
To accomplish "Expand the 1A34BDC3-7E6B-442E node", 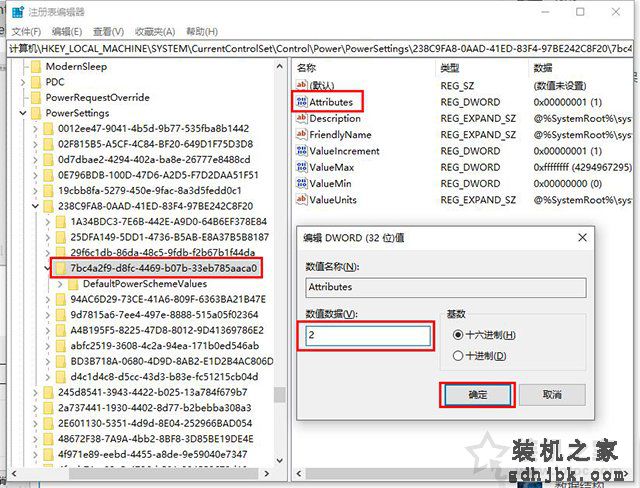I will pos(48,222).
